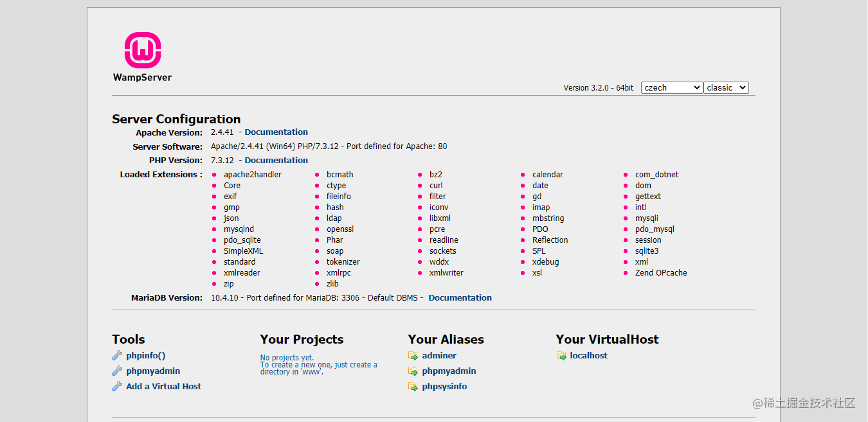The width and height of the screenshot is (868, 422).
Task: Click the apache2handler extension
Action: [x=253, y=175]
